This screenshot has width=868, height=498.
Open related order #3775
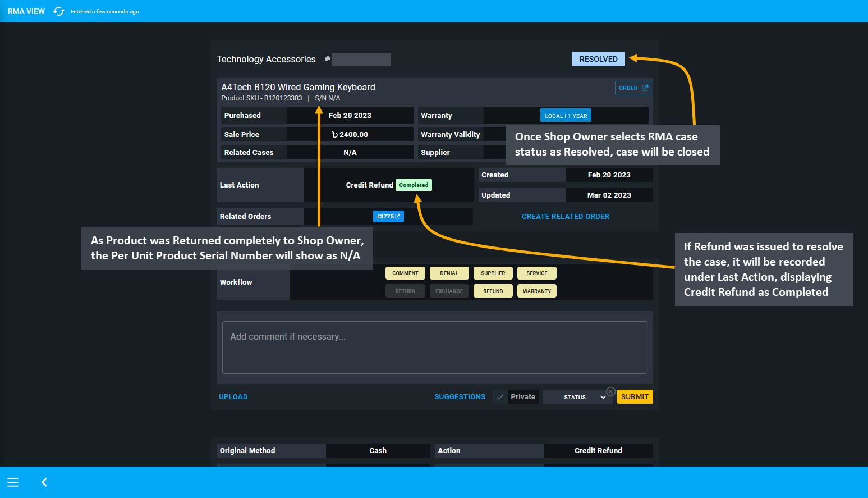pyautogui.click(x=388, y=216)
